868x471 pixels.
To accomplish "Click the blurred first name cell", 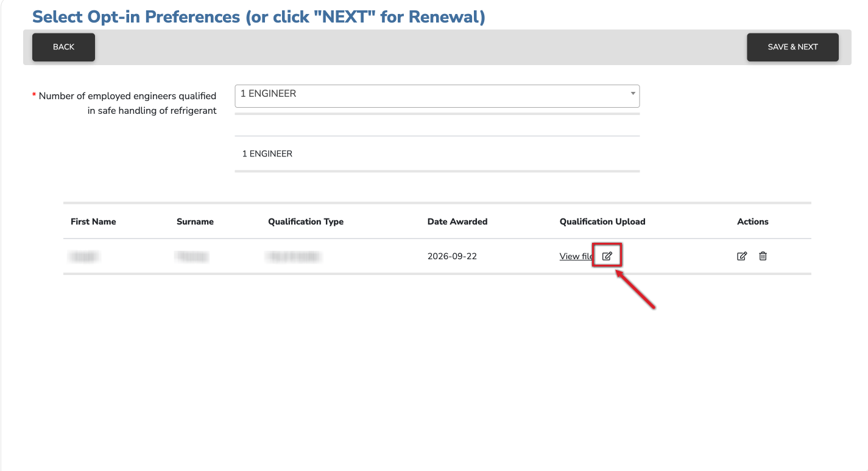I will [84, 257].
